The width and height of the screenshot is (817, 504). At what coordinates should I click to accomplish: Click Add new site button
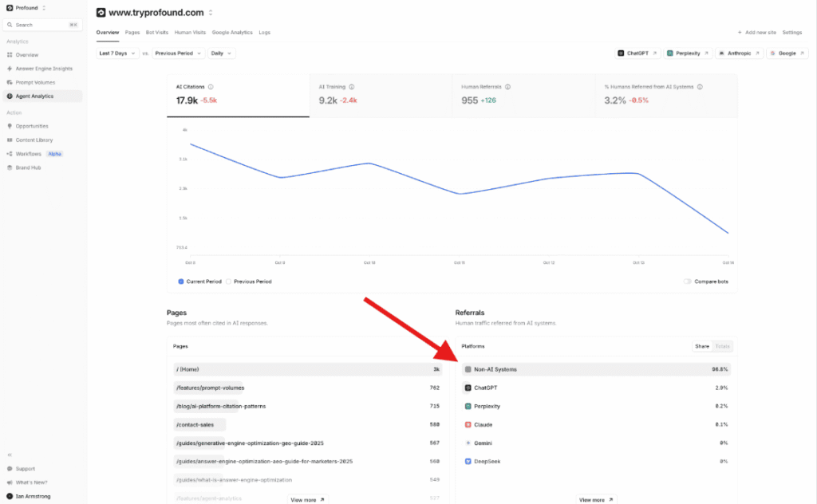point(756,32)
